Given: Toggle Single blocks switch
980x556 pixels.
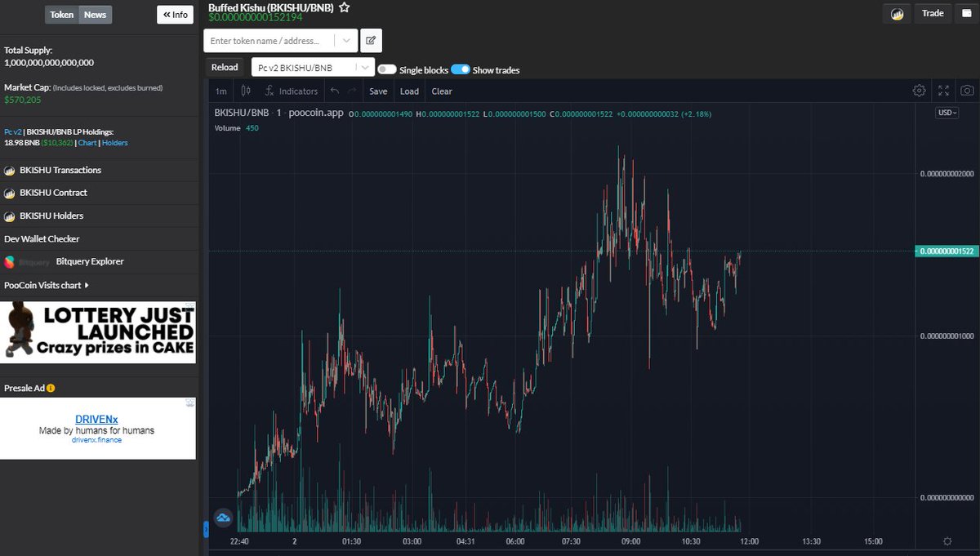Looking at the screenshot, I should (x=387, y=70).
